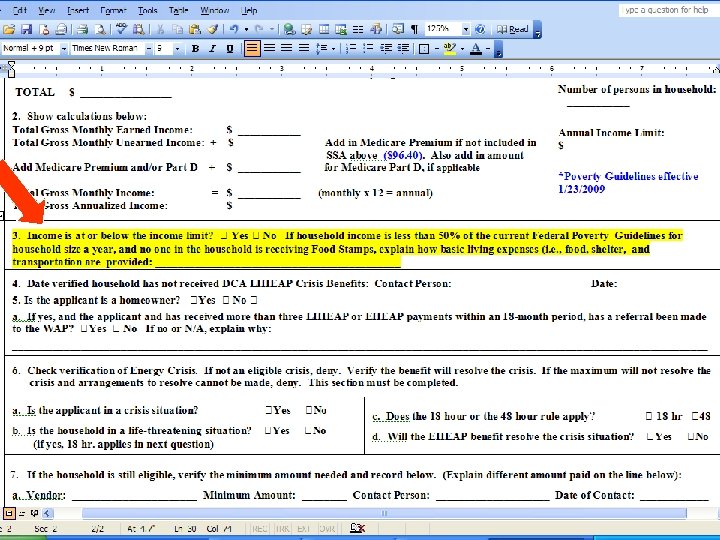Switch to Reading layout with Read button

point(512,29)
